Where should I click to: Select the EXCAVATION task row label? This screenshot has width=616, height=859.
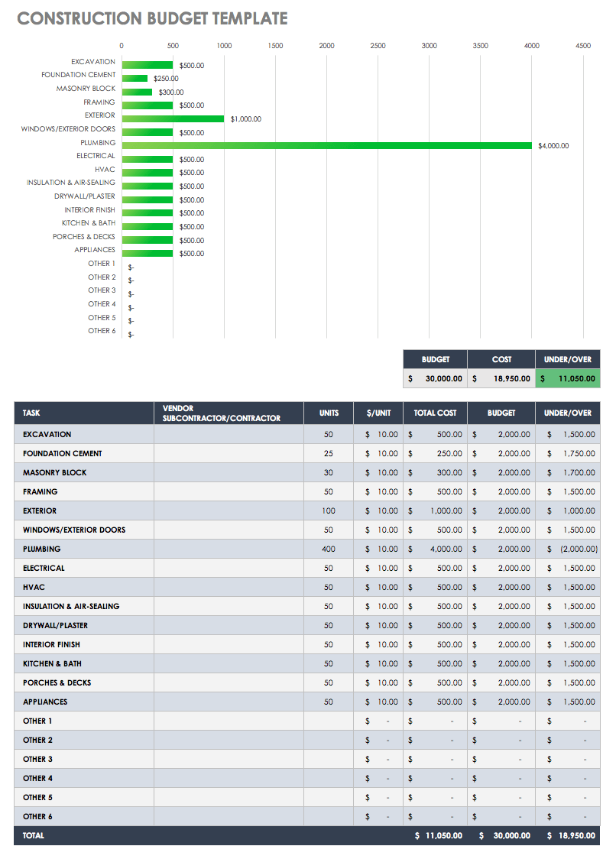point(47,434)
